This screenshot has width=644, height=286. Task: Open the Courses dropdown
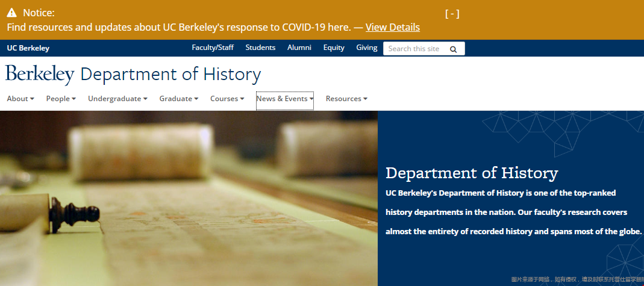[227, 99]
